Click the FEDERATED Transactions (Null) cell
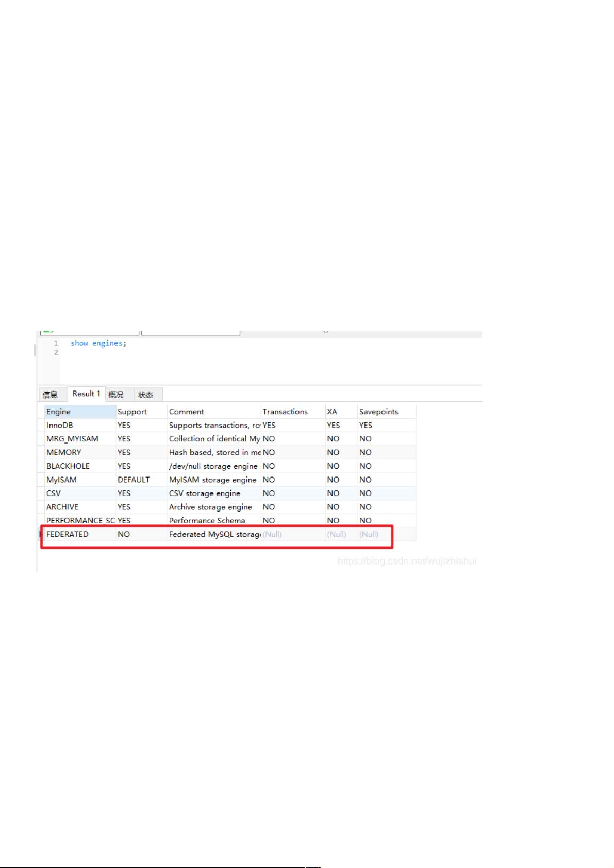 [x=293, y=534]
